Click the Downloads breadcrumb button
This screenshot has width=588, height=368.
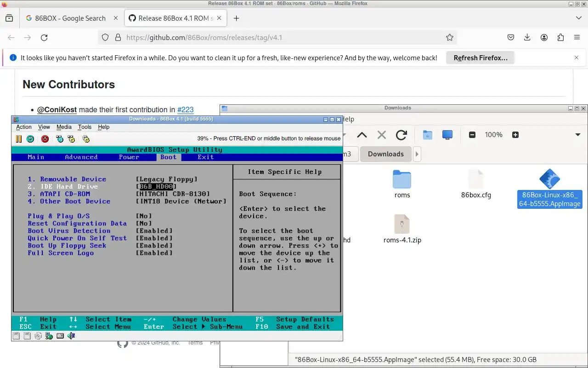pyautogui.click(x=386, y=154)
